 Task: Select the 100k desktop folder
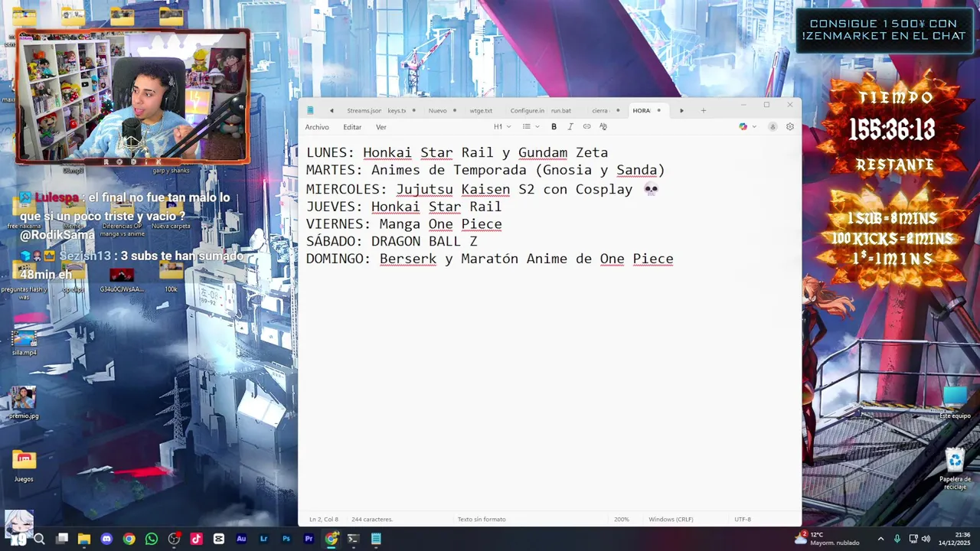pos(171,277)
